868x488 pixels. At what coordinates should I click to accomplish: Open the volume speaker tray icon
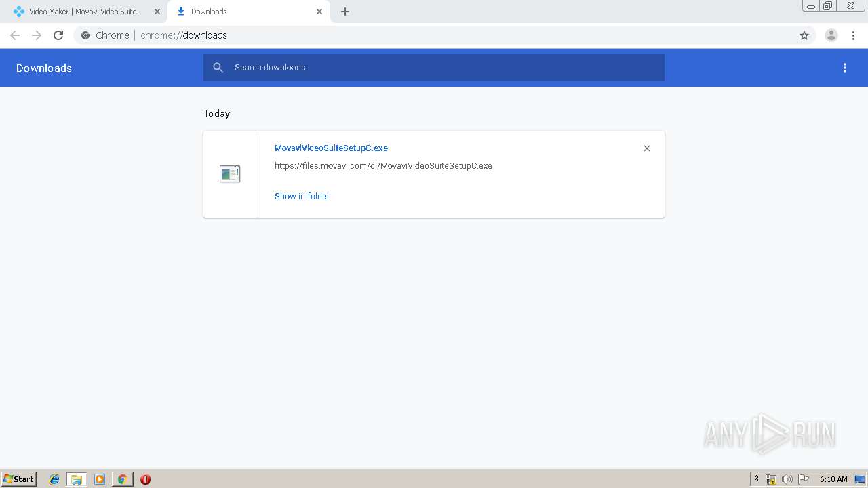[787, 479]
